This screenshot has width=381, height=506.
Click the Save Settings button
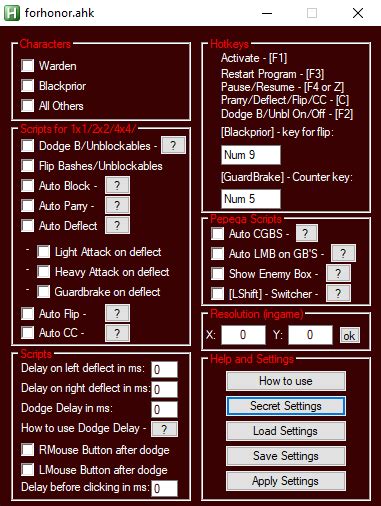pyautogui.click(x=286, y=456)
